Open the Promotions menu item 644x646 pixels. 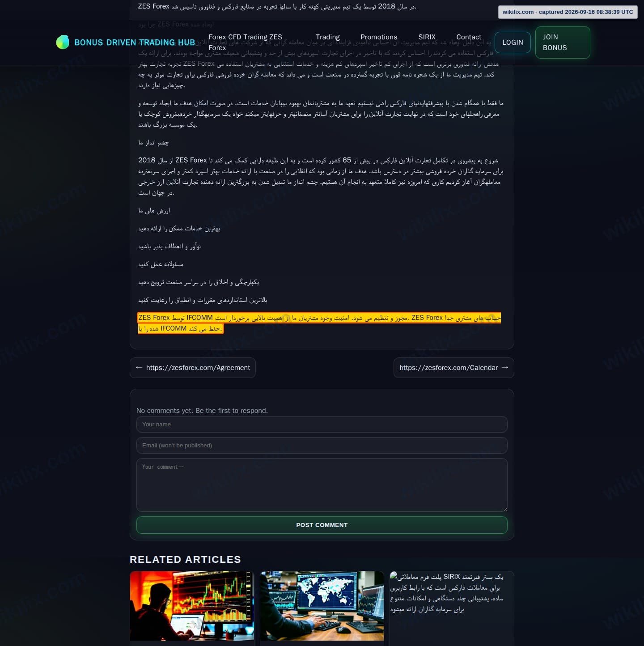click(x=379, y=37)
